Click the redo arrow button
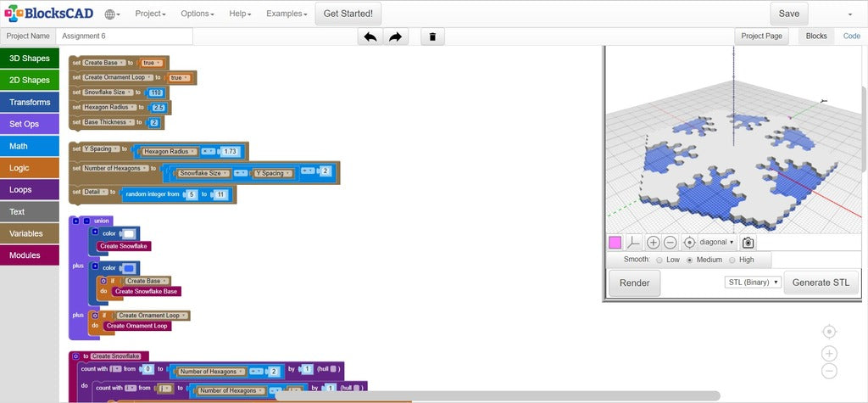 [394, 36]
